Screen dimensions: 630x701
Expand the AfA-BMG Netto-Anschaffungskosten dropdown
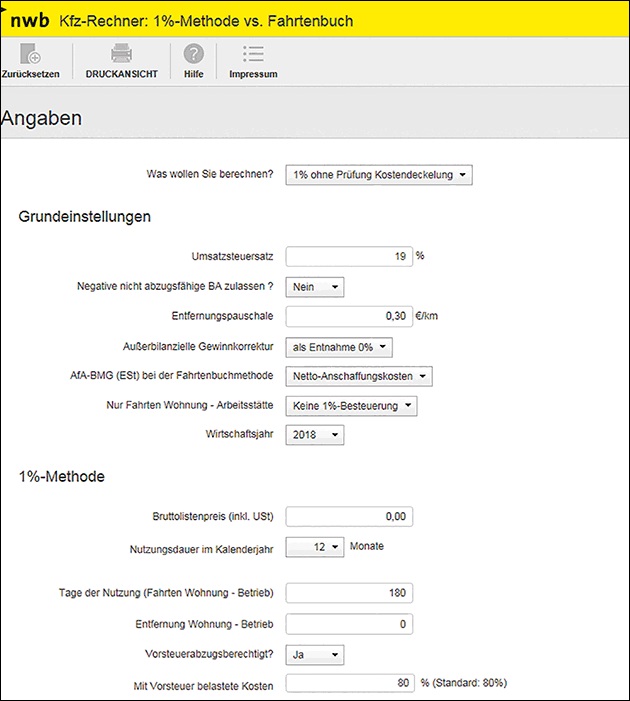[359, 376]
